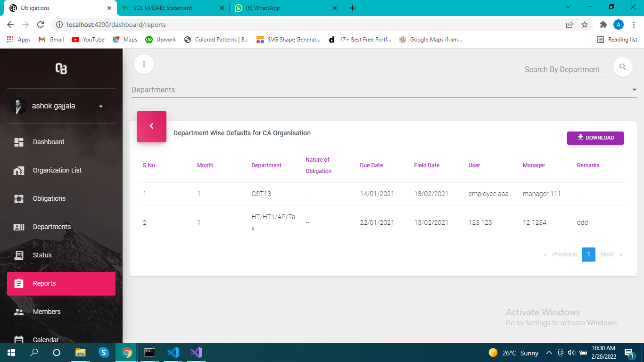Open new browser tab with plus icon
Viewport: 644px width, 362px height.
pyautogui.click(x=352, y=8)
